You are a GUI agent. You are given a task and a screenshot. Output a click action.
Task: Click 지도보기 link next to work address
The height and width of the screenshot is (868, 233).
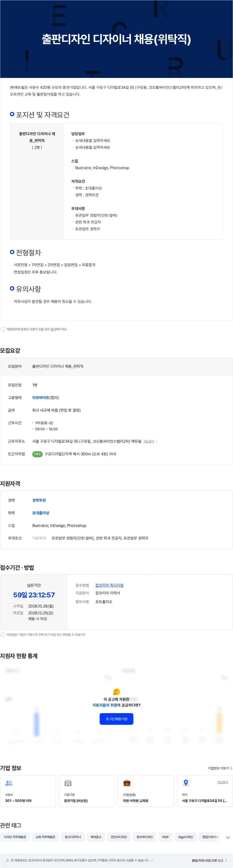coord(149,442)
